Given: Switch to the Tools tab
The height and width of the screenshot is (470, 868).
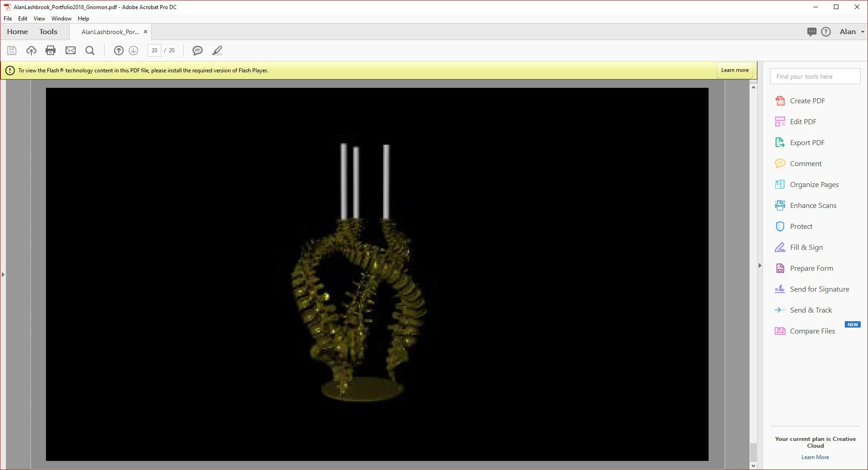Looking at the screenshot, I should (48, 32).
